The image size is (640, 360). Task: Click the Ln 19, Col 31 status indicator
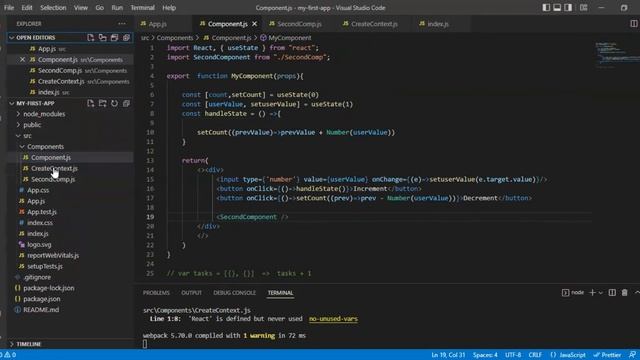(x=448, y=355)
